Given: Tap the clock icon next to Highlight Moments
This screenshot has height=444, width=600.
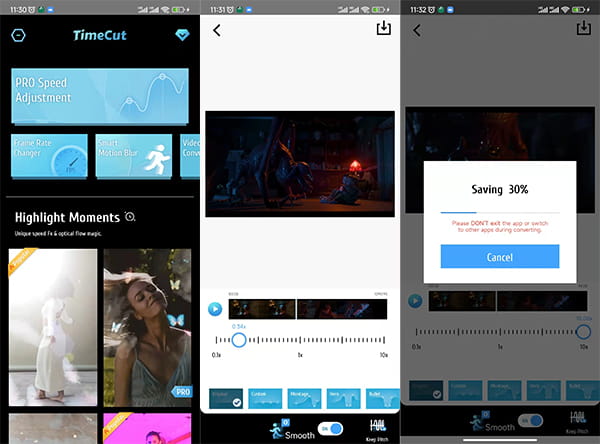Looking at the screenshot, I should (130, 217).
